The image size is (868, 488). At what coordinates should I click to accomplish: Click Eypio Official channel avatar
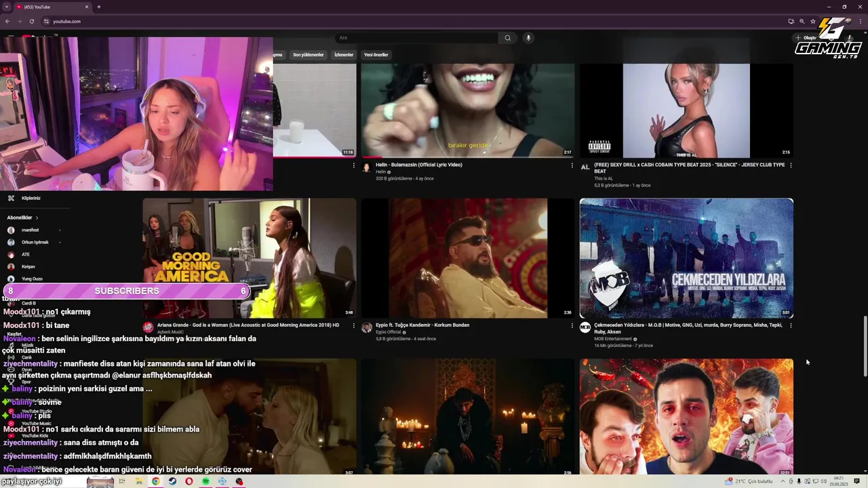click(x=367, y=327)
